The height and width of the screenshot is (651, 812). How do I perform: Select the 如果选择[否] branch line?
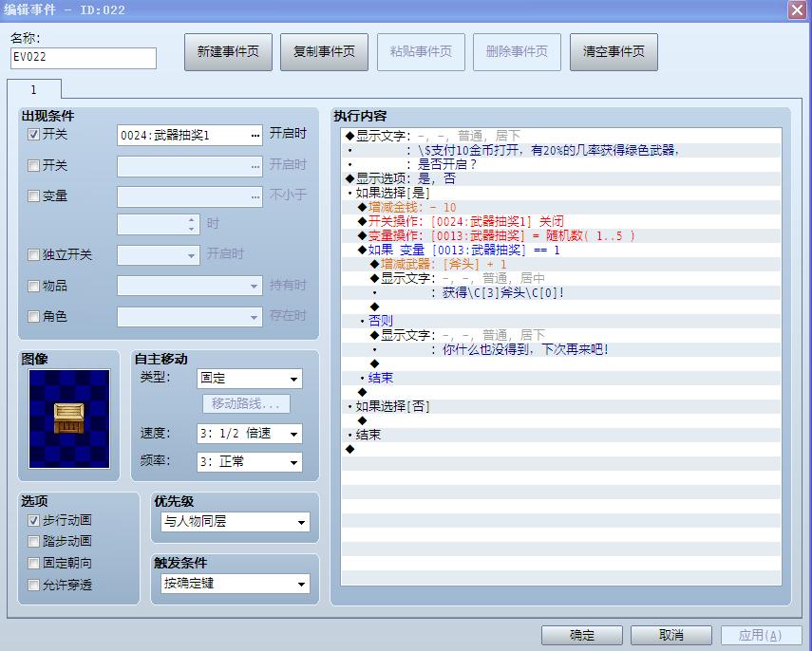[x=561, y=406]
